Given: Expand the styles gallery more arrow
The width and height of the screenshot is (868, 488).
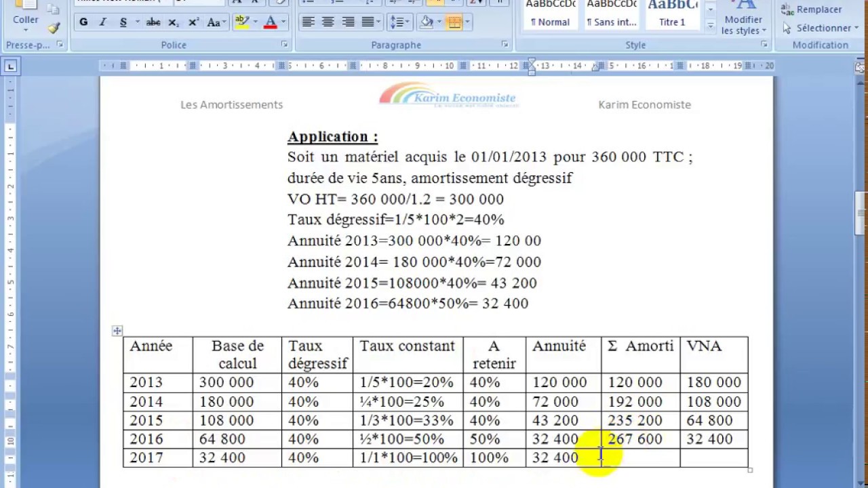Looking at the screenshot, I should click(711, 26).
